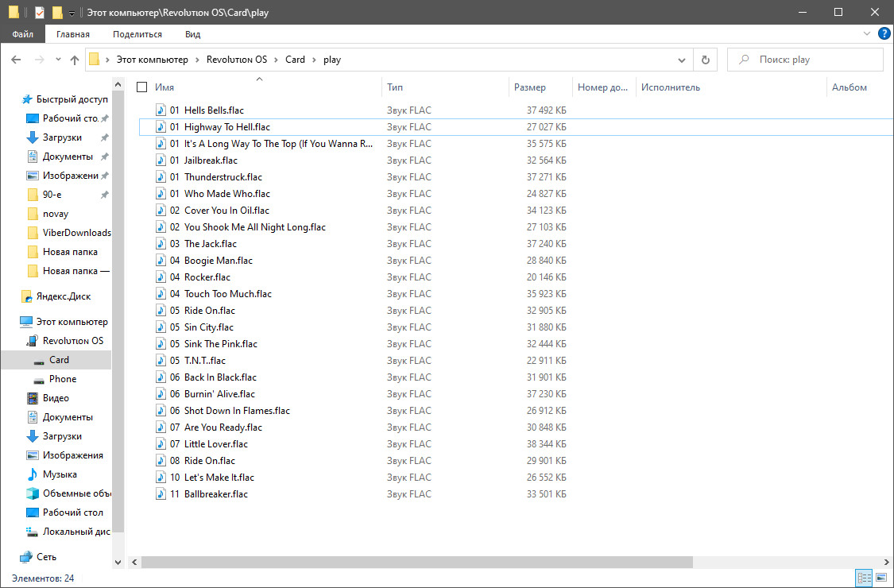This screenshot has width=894, height=588.
Task: Click the Back navigation arrow
Action: (x=17, y=60)
